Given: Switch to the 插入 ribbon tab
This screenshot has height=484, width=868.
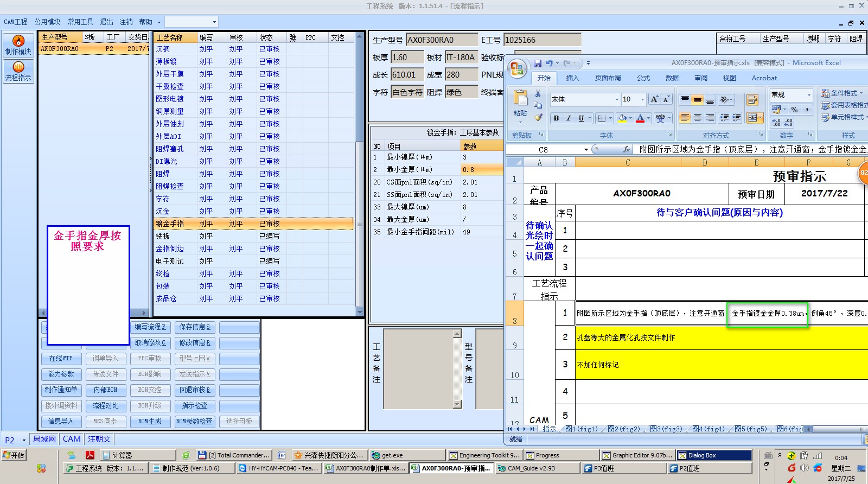Looking at the screenshot, I should coord(572,78).
